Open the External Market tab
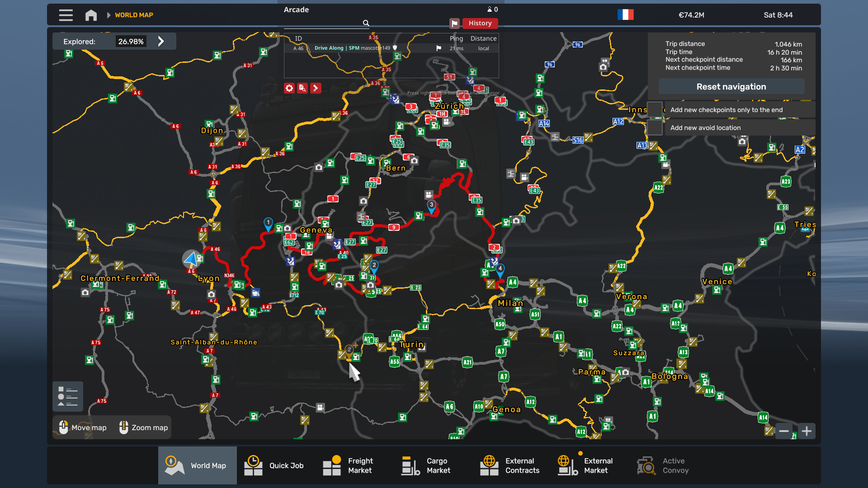 point(590,465)
